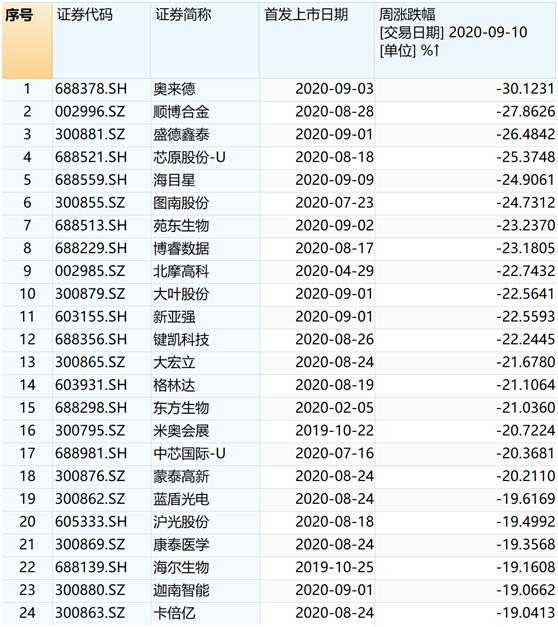Click listing date 2020-08-19
The width and height of the screenshot is (558, 627).
334,385
